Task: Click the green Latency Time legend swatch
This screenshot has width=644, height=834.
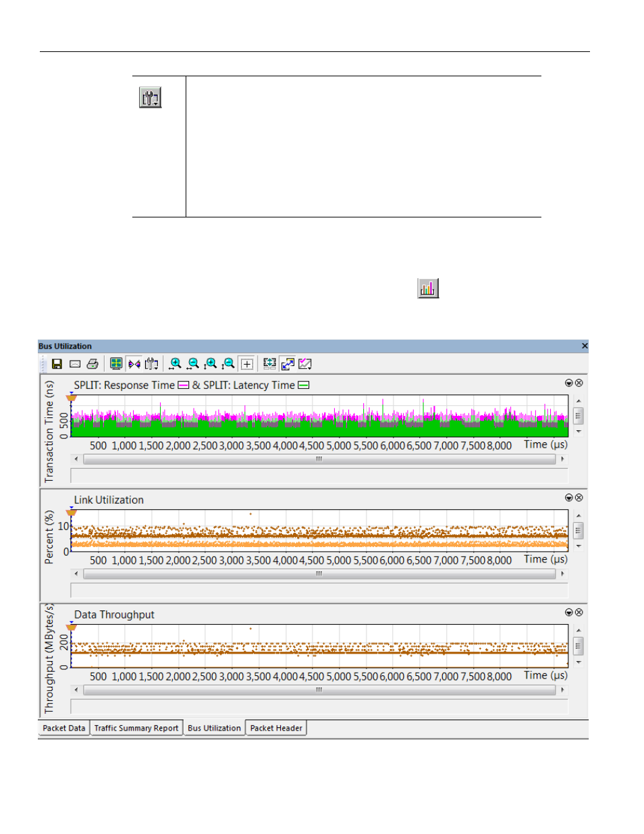Action: point(304,386)
